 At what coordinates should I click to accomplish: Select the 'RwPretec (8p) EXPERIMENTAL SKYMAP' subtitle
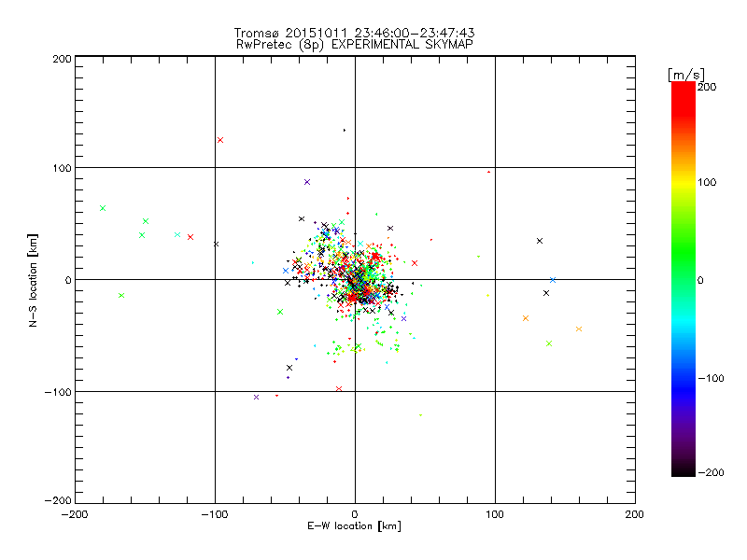point(355,45)
